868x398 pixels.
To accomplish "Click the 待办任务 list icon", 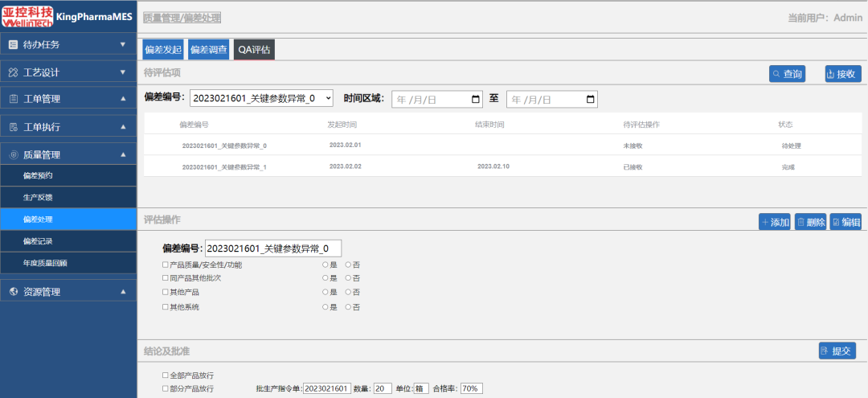I will coord(14,44).
